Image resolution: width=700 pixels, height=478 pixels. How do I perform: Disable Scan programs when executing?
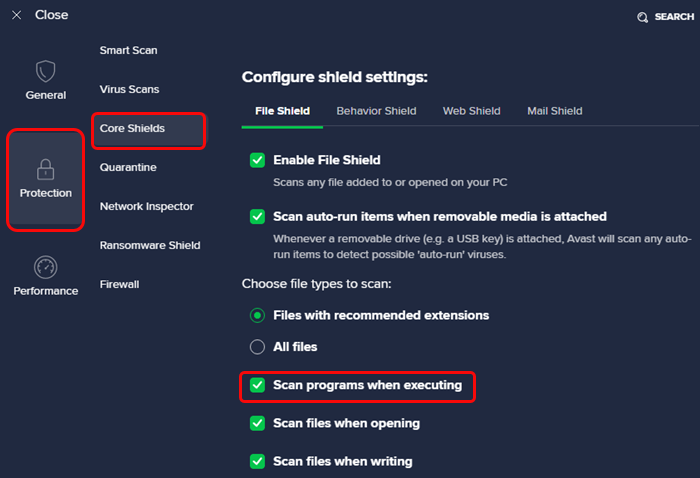[257, 385]
